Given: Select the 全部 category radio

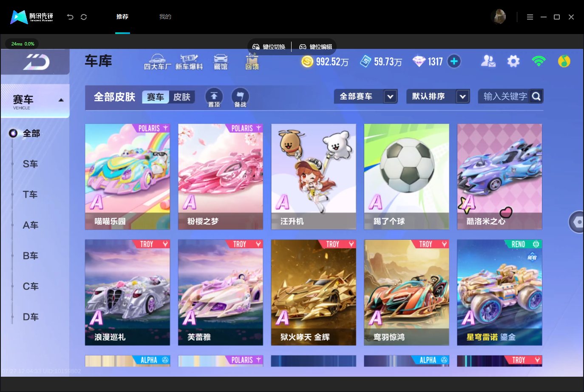Looking at the screenshot, I should [13, 134].
